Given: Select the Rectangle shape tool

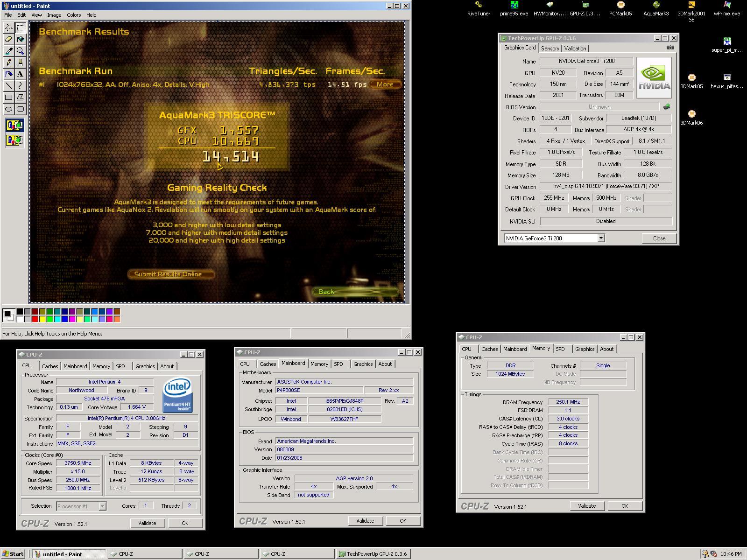Looking at the screenshot, I should (9, 98).
